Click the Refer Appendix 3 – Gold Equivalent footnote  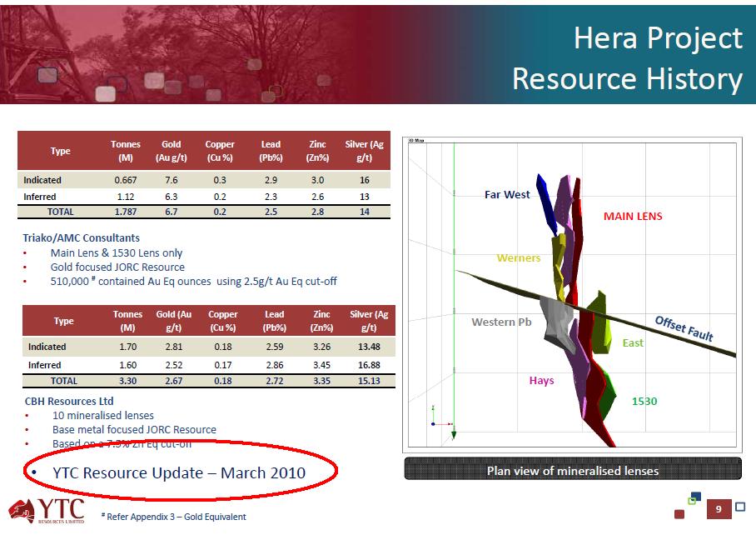[173, 517]
